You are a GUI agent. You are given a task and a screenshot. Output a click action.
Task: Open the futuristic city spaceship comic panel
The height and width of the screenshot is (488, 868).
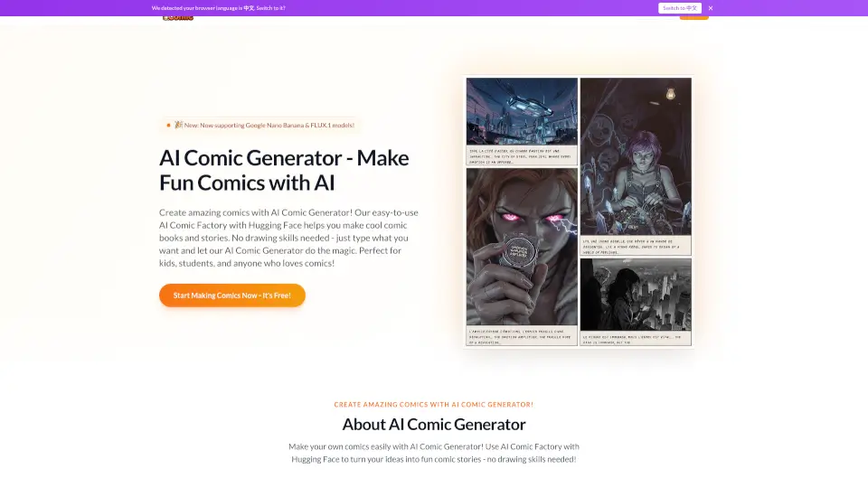522,111
